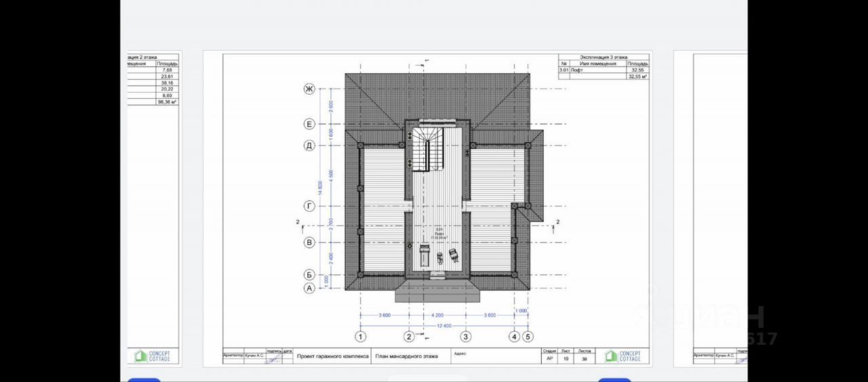This screenshot has height=382, width=868.
Task: Click the '4 500' dimension between Д and Г
Action: pos(332,175)
